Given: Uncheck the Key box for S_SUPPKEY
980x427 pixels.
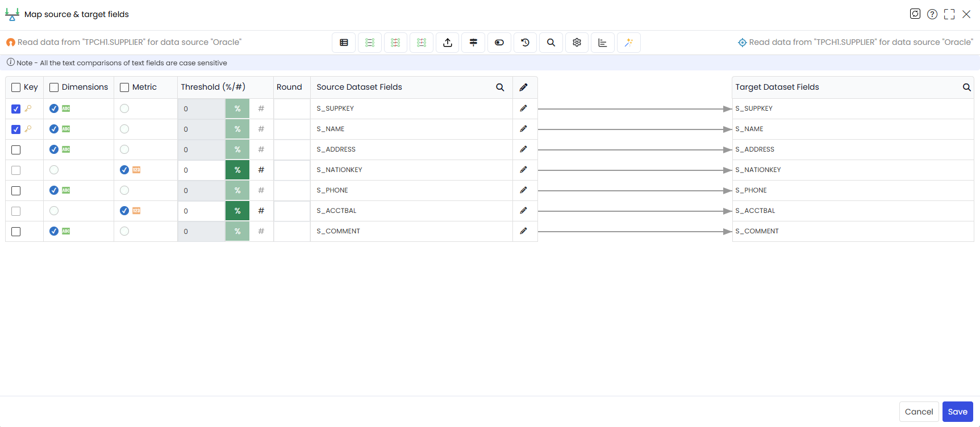Looking at the screenshot, I should click(x=16, y=109).
